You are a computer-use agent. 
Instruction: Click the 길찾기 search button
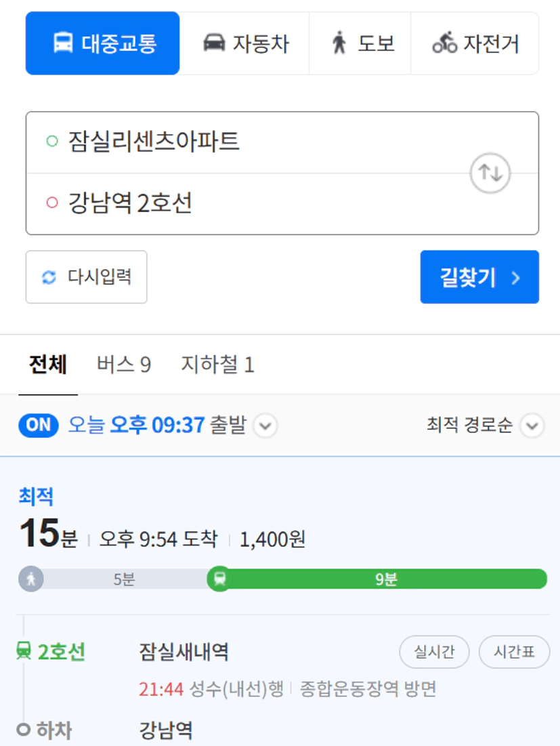pos(479,277)
